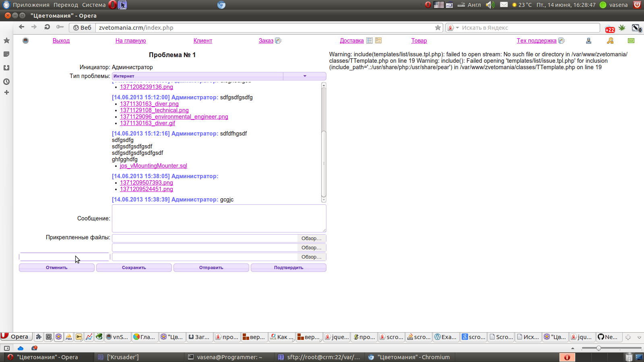Image resolution: width=644 pixels, height=362 pixels.
Task: Click the third Обзор… file browse button
Action: point(312,257)
